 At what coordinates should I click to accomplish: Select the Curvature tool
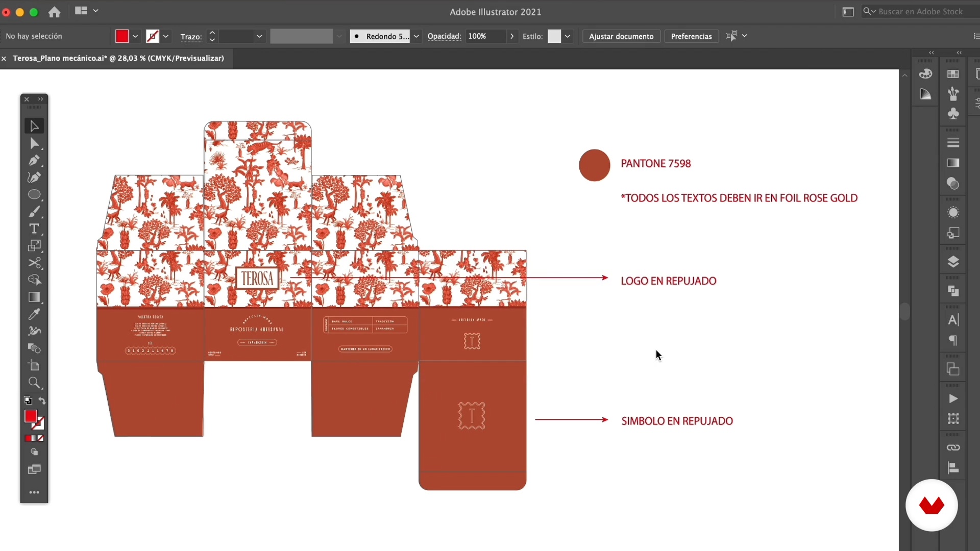[x=34, y=178]
